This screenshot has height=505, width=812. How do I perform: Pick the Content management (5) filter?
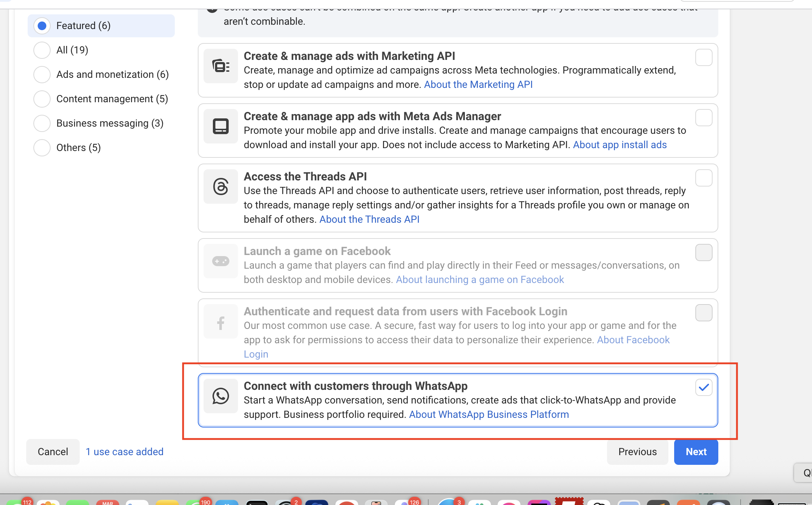tap(101, 99)
